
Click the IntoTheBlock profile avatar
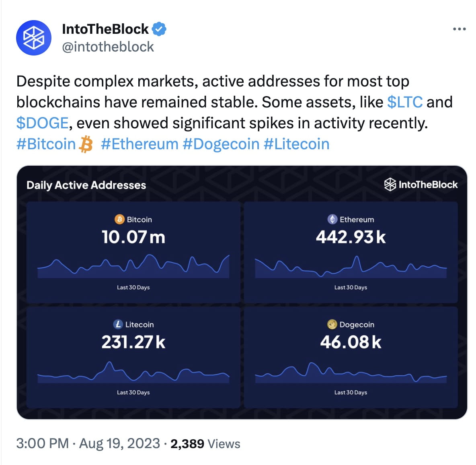click(x=34, y=37)
